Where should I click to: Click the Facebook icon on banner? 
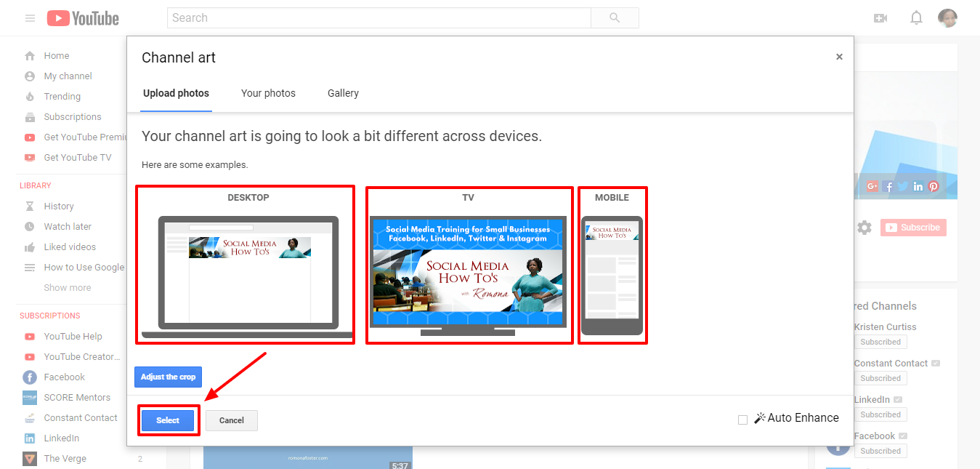pyautogui.click(x=888, y=187)
